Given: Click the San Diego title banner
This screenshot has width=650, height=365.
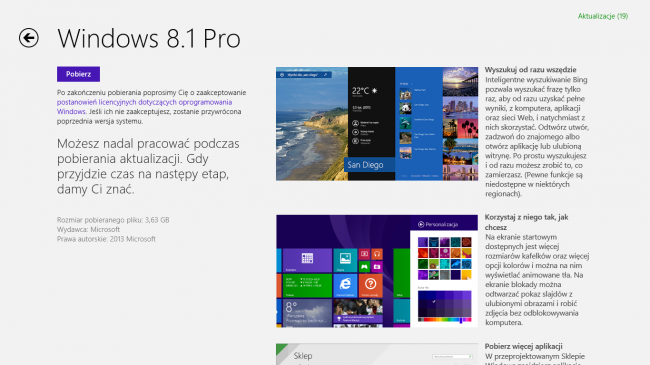Looking at the screenshot, I should (x=369, y=165).
